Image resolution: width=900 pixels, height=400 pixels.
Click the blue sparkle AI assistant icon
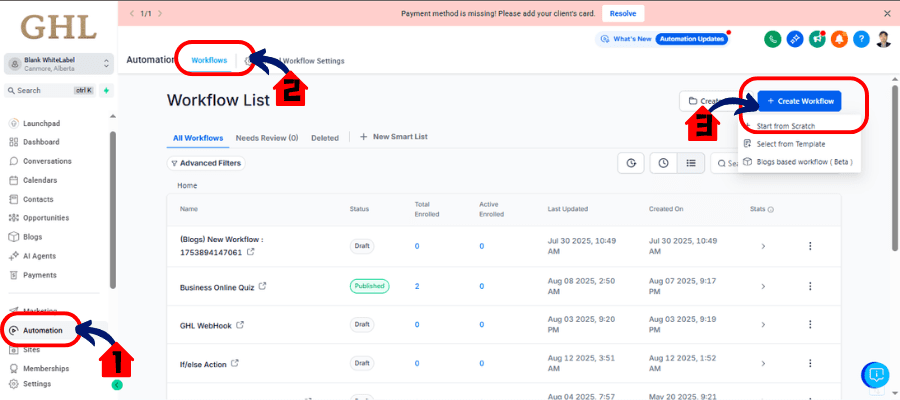click(795, 39)
